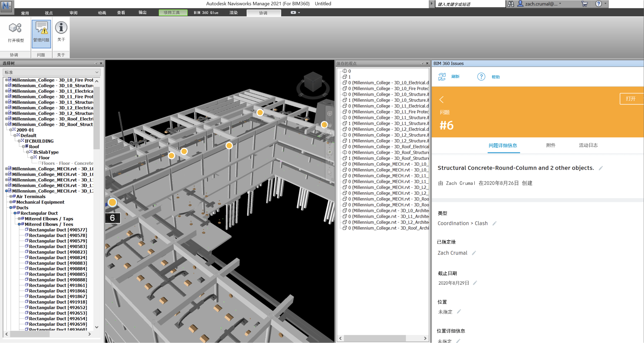Image resolution: width=644 pixels, height=343 pixels.
Task: Click issue pin marker labeled 6
Action: pos(112,202)
